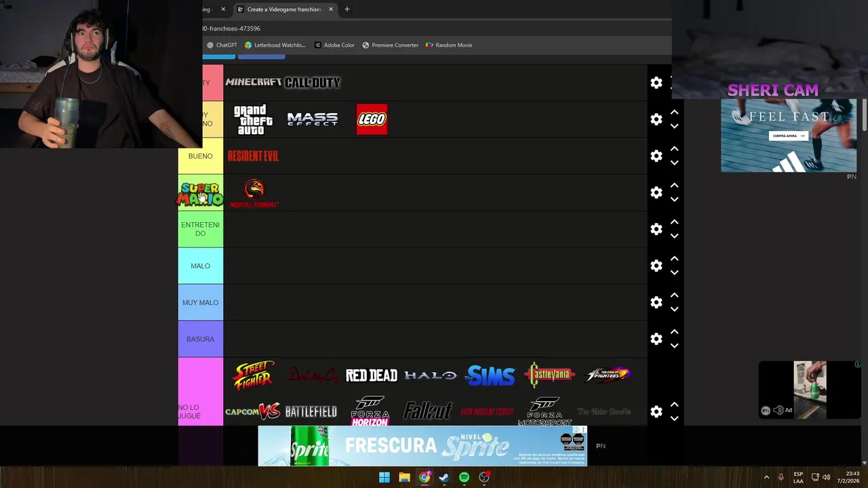This screenshot has height=488, width=868.
Task: Click COMPRÁ AHORA in the Adidas ad
Action: (788, 136)
